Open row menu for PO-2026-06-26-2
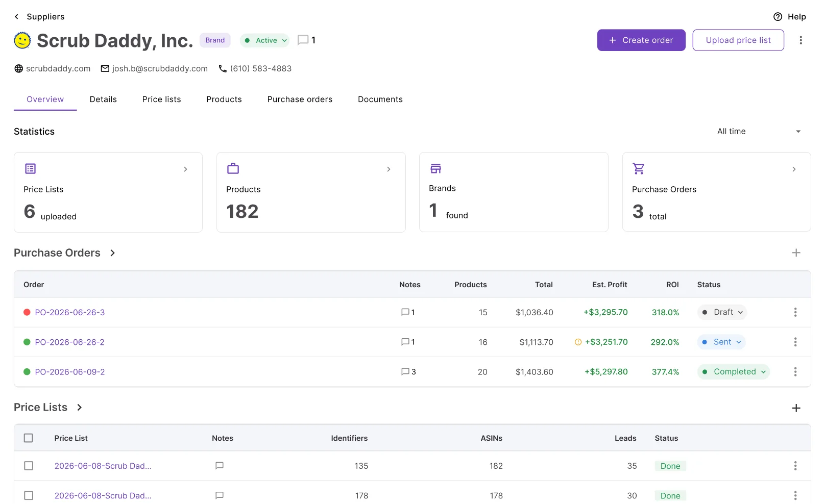825x504 pixels. [x=795, y=342]
